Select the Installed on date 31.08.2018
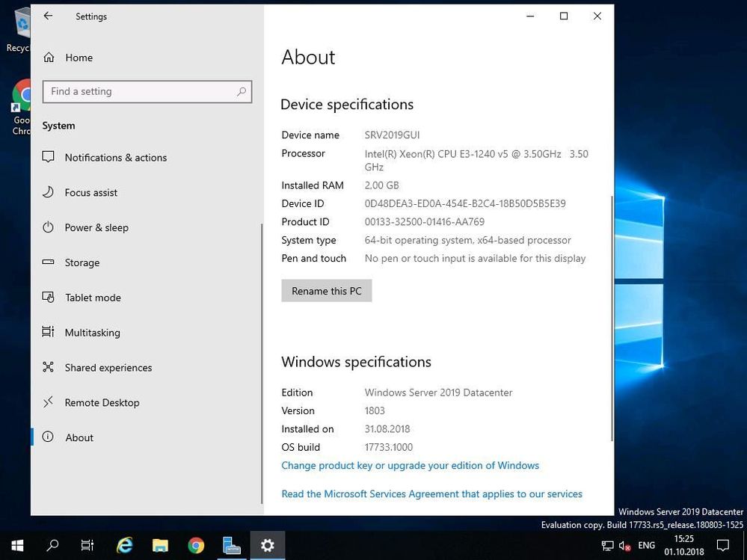The height and width of the screenshot is (560, 747). coord(387,429)
